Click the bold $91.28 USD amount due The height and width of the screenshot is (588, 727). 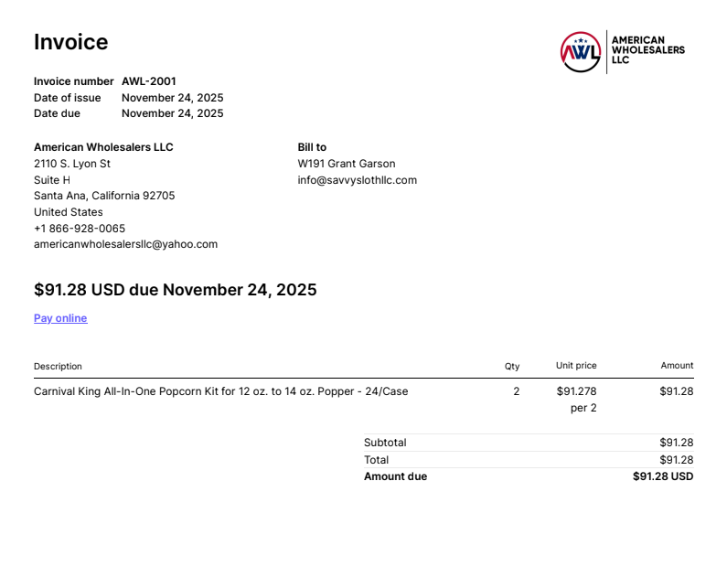(x=663, y=476)
